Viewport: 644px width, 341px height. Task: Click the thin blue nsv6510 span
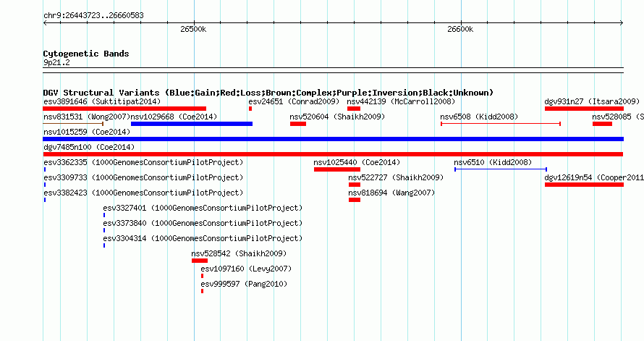pos(501,169)
